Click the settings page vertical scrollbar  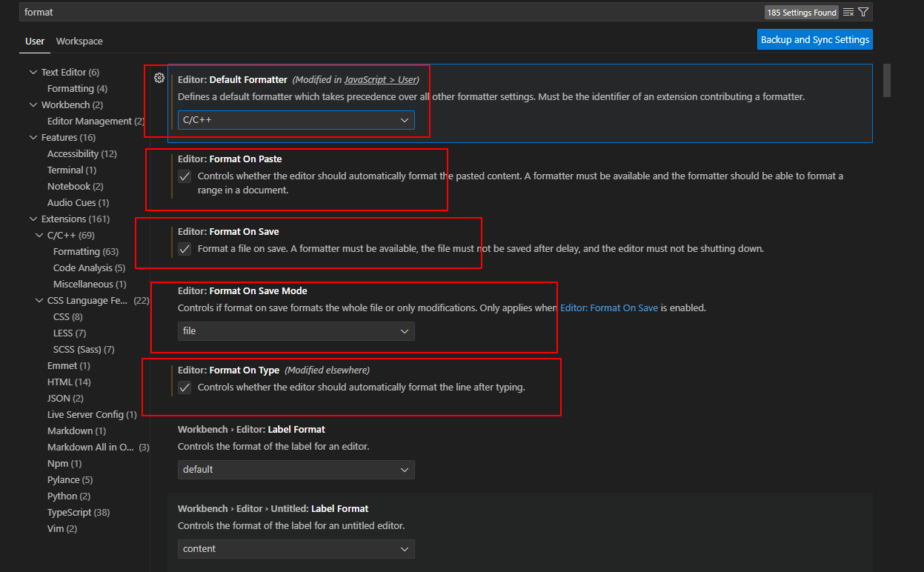click(x=886, y=80)
